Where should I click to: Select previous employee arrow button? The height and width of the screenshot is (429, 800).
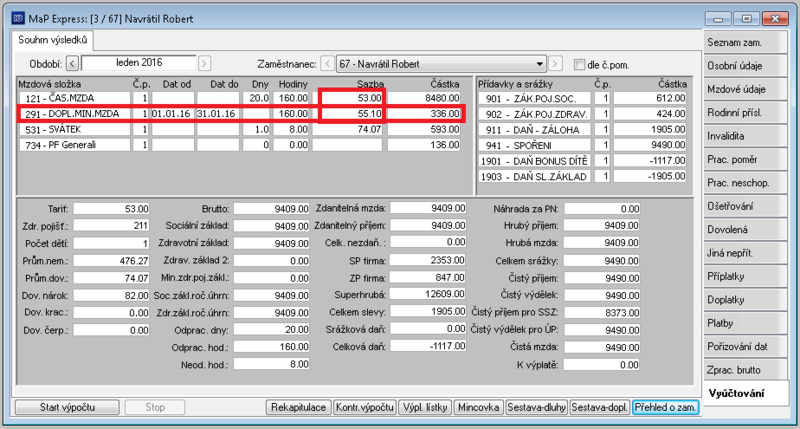tap(328, 64)
